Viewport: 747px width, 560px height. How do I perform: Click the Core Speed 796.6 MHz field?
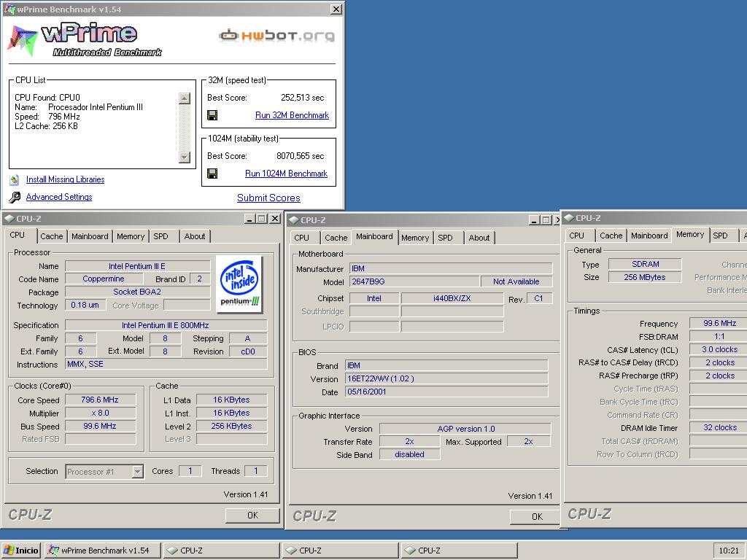tap(100, 400)
